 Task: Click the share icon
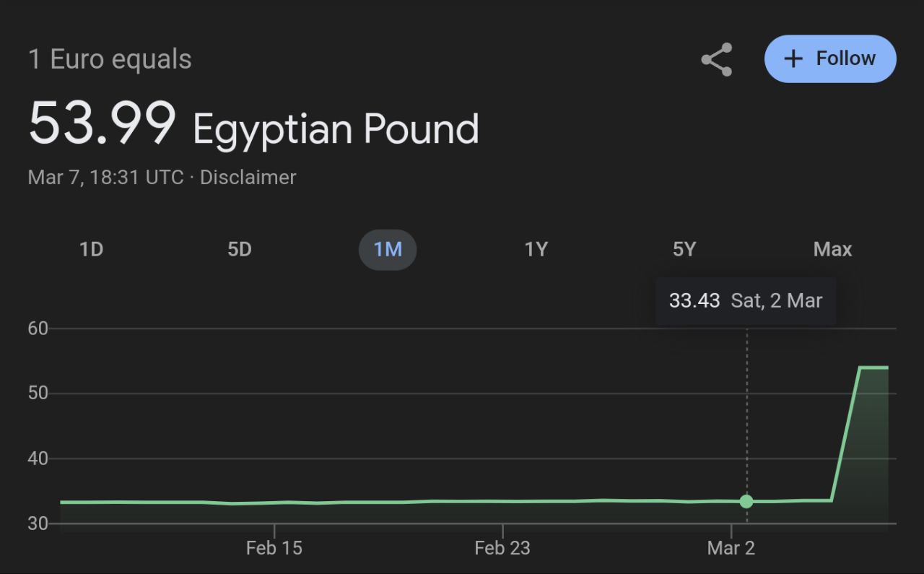pos(717,59)
